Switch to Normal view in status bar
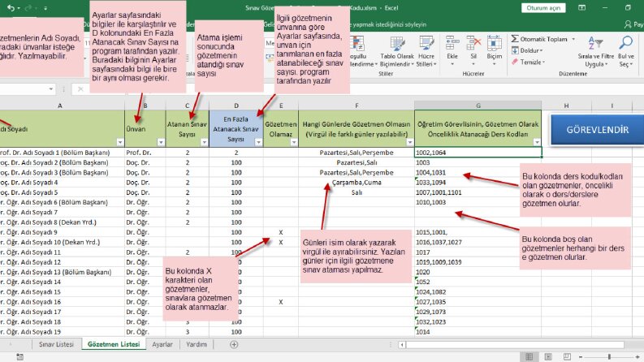The height and width of the screenshot is (362, 644). point(529,356)
